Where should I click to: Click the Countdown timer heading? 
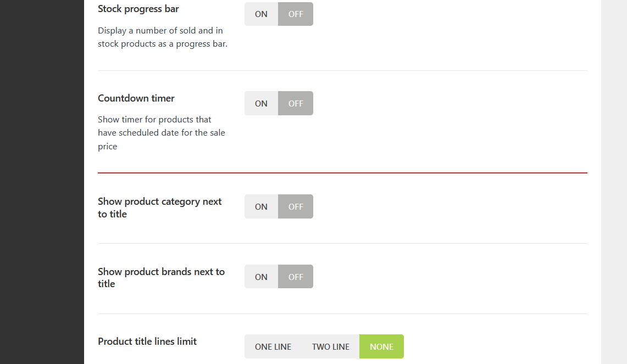136,98
